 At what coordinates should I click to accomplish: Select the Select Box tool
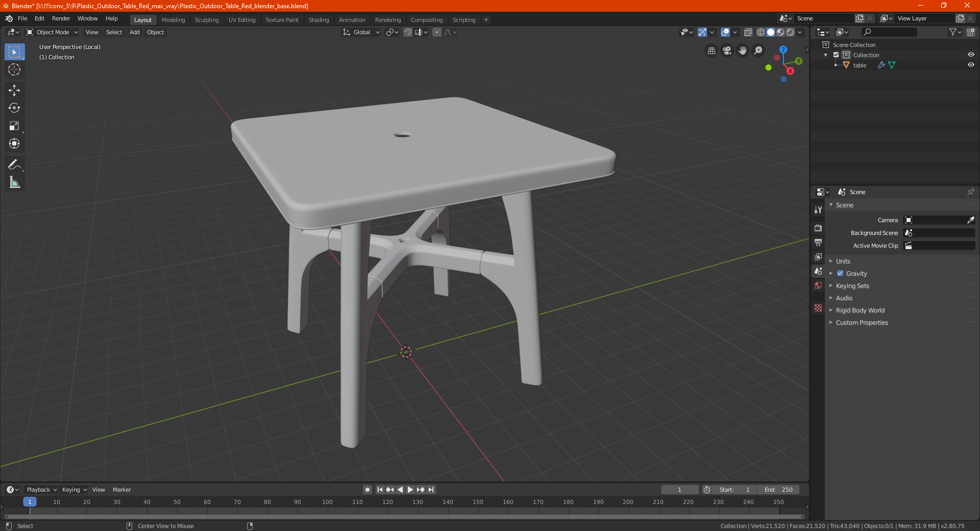(14, 52)
